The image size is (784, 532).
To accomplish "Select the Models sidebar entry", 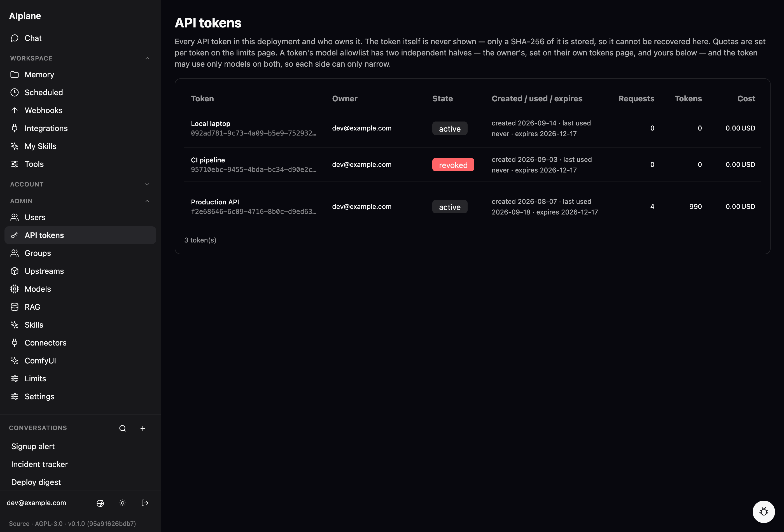I will coord(80,289).
